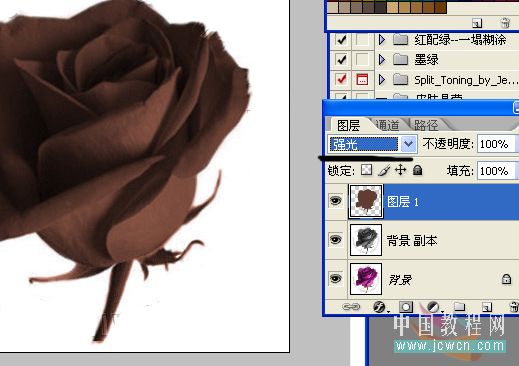This screenshot has height=366, width=519.
Task: Add a layer style using fx icon
Action: point(379,306)
